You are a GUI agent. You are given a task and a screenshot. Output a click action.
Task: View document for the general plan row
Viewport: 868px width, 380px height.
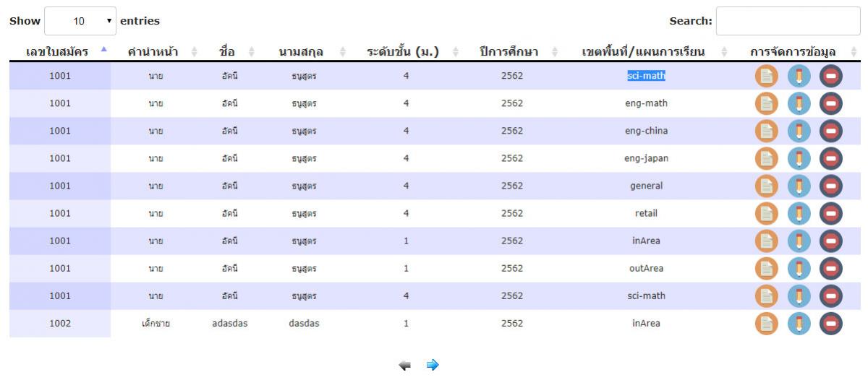[x=767, y=186]
